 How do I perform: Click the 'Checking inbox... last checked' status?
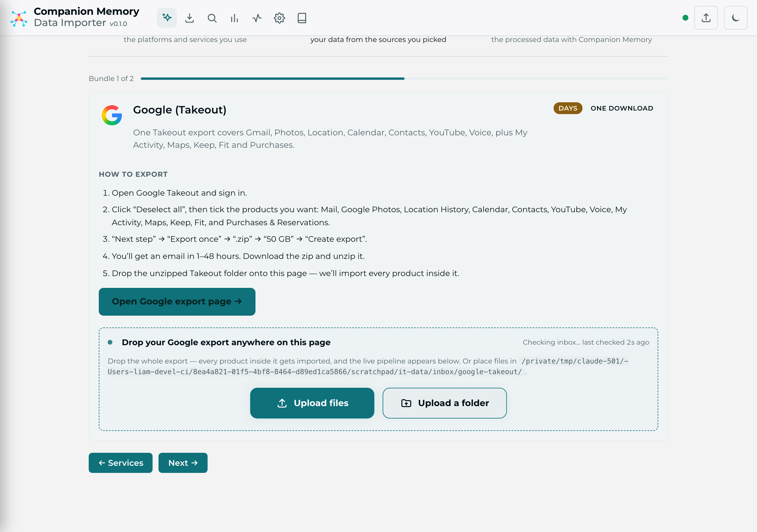[586, 342]
